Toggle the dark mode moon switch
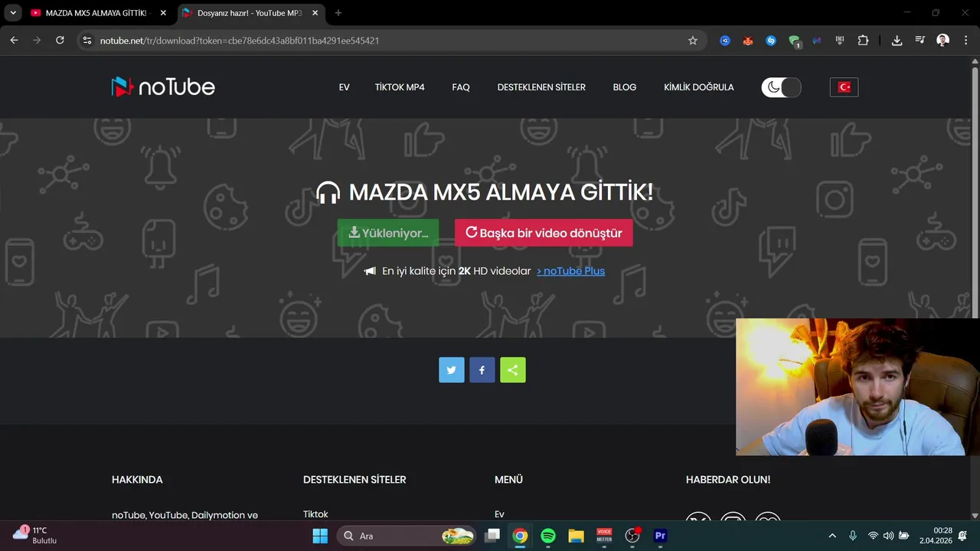 point(781,87)
